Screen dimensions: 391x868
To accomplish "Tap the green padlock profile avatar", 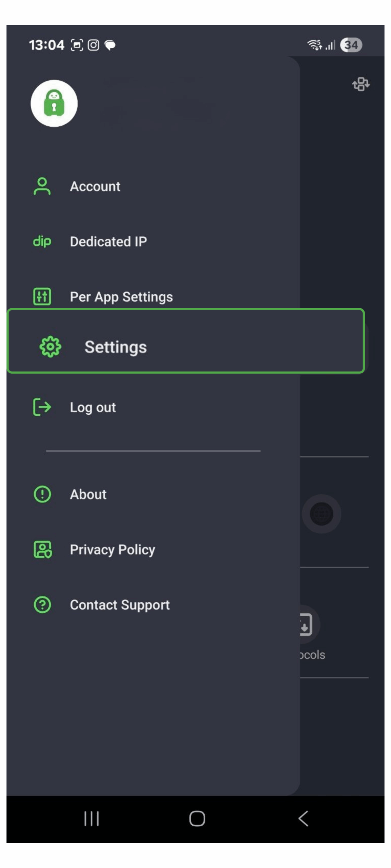I will click(54, 103).
